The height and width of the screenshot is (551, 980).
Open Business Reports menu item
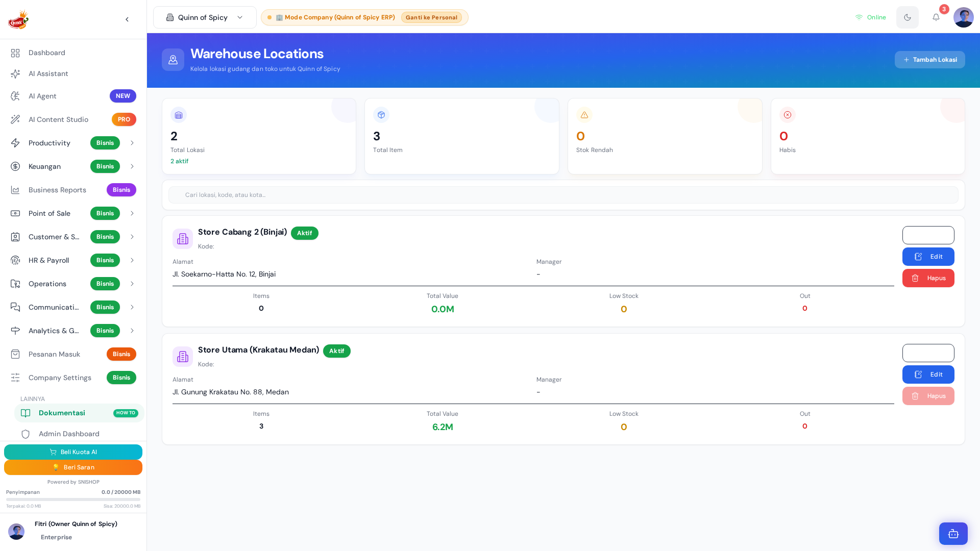(x=73, y=190)
